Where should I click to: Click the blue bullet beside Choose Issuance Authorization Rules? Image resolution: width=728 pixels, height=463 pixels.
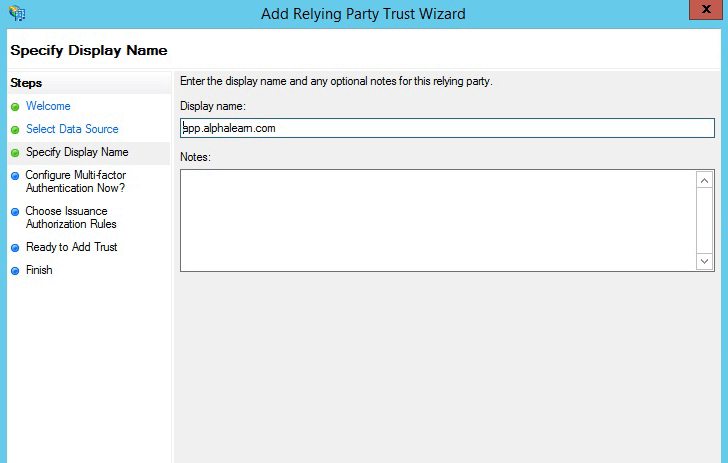tap(15, 212)
